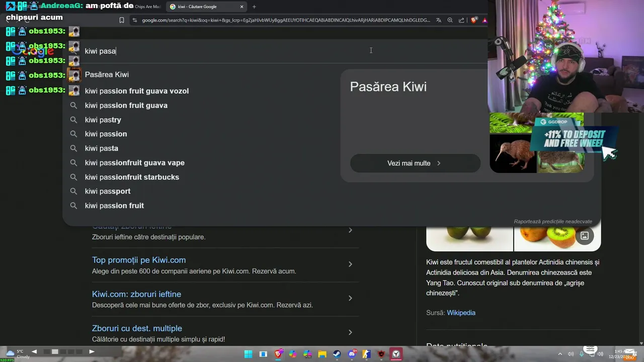Open 'Kiwi.com: zboruri ieftine' link
Image resolution: width=644 pixels, height=362 pixels.
136,294
